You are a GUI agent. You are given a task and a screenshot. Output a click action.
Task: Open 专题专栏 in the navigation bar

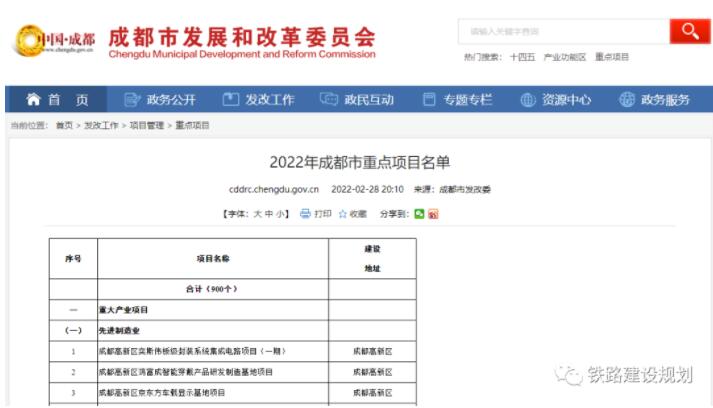457,100
